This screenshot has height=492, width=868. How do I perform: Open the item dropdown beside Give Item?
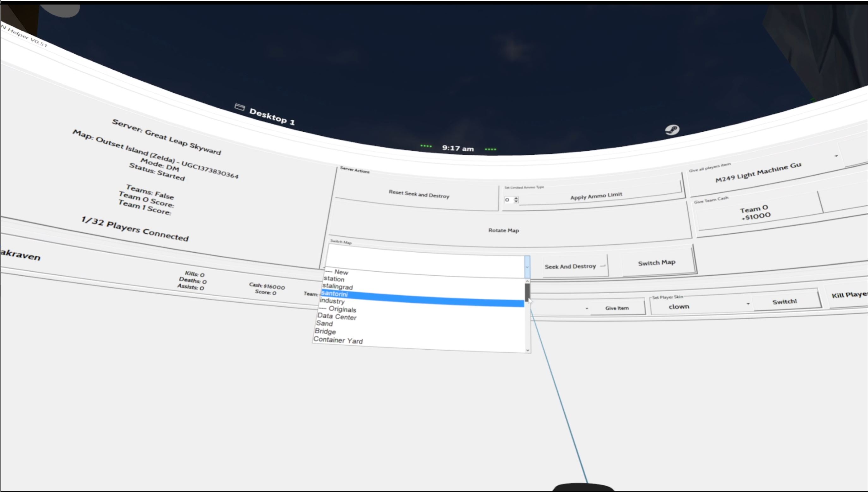click(x=587, y=309)
